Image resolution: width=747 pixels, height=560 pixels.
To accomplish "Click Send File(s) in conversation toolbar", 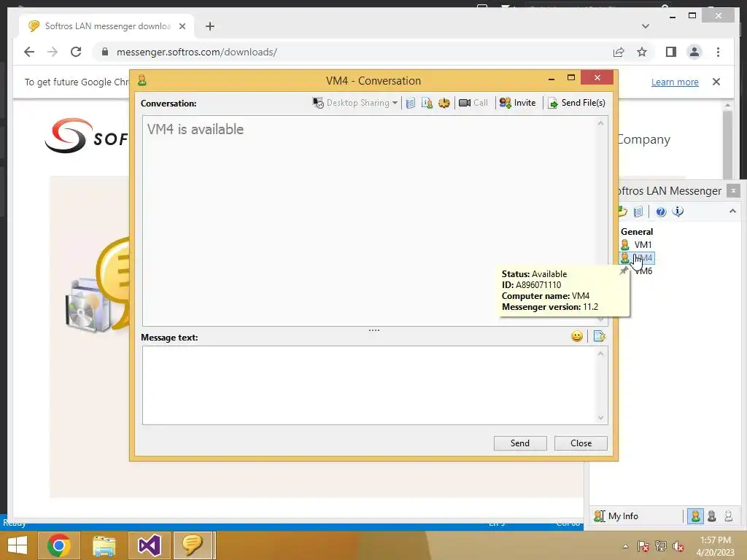I will point(576,103).
